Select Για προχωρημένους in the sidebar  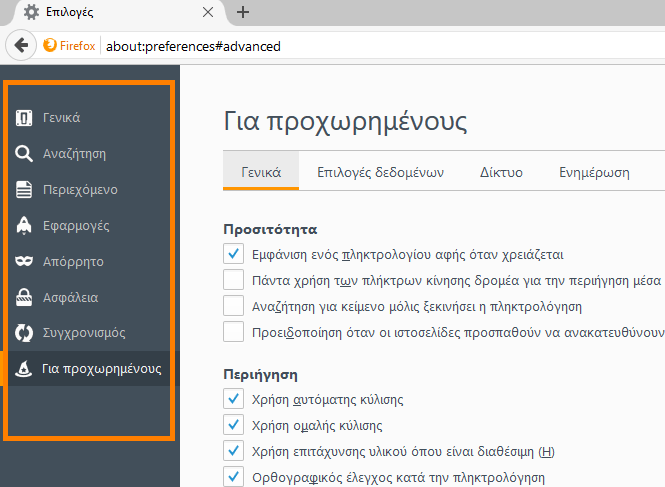point(89,369)
